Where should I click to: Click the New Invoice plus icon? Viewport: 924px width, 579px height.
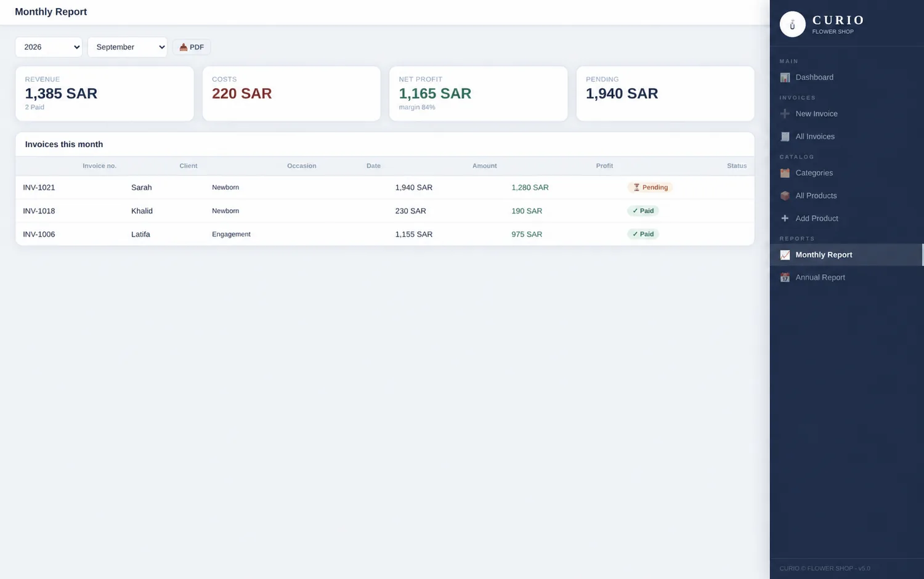point(785,114)
